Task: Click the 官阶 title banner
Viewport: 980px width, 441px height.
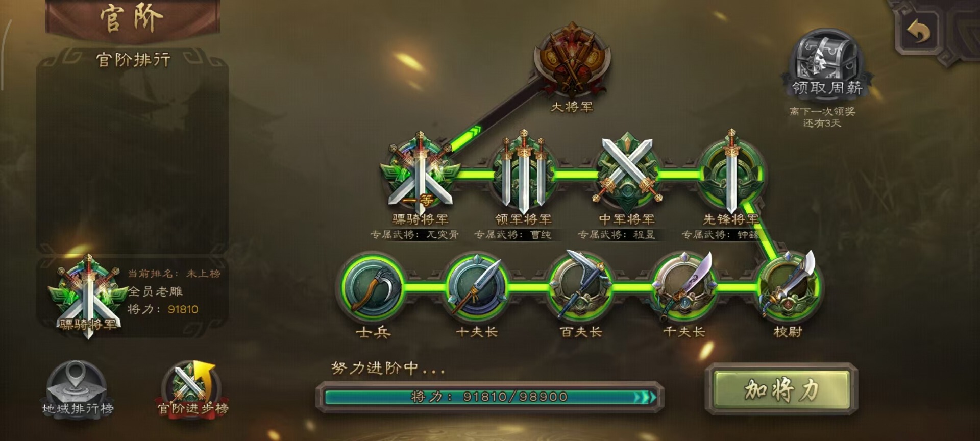Action: tap(132, 18)
